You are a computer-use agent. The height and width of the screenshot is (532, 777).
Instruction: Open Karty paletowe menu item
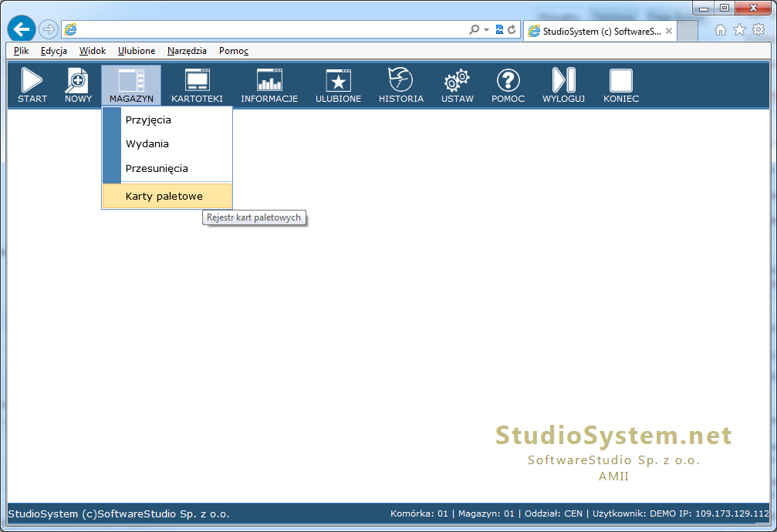tap(164, 197)
